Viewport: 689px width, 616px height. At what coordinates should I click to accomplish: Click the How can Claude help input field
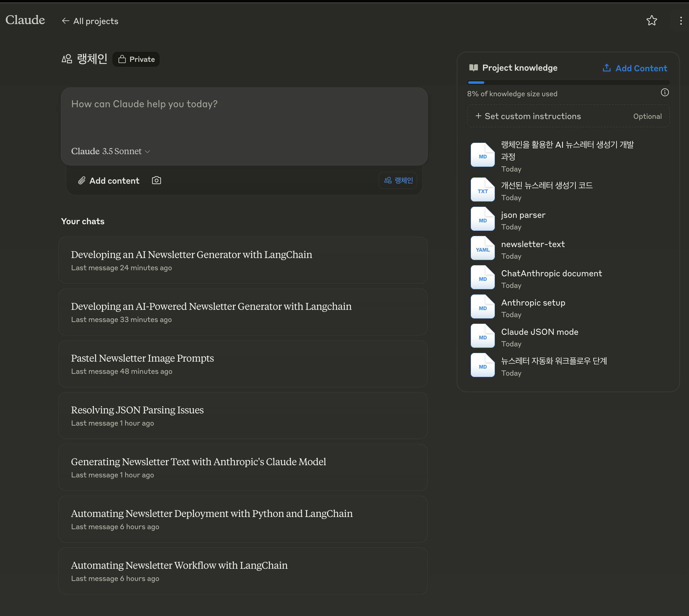tap(244, 115)
